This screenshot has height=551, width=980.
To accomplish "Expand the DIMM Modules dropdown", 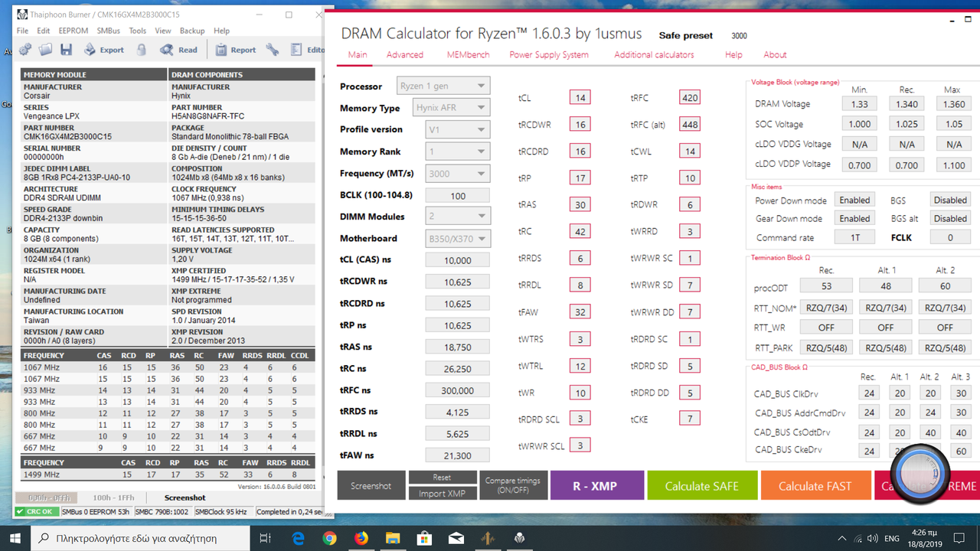I will coord(458,217).
